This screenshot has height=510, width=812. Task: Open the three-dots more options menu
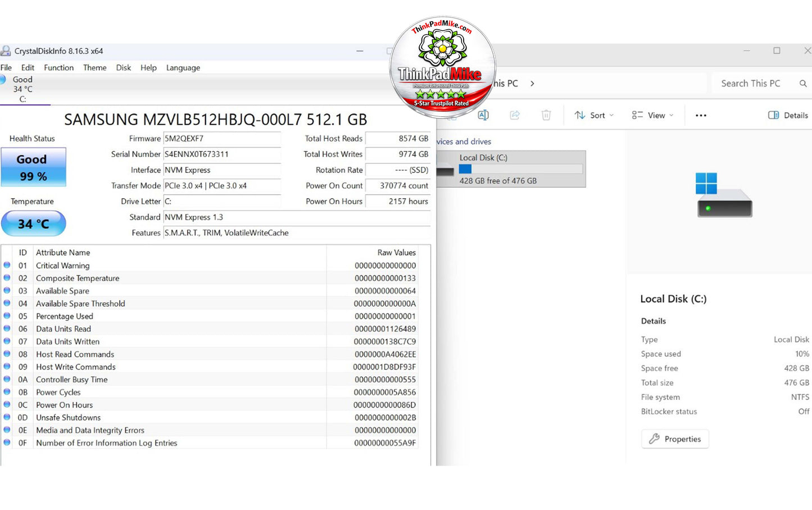701,115
